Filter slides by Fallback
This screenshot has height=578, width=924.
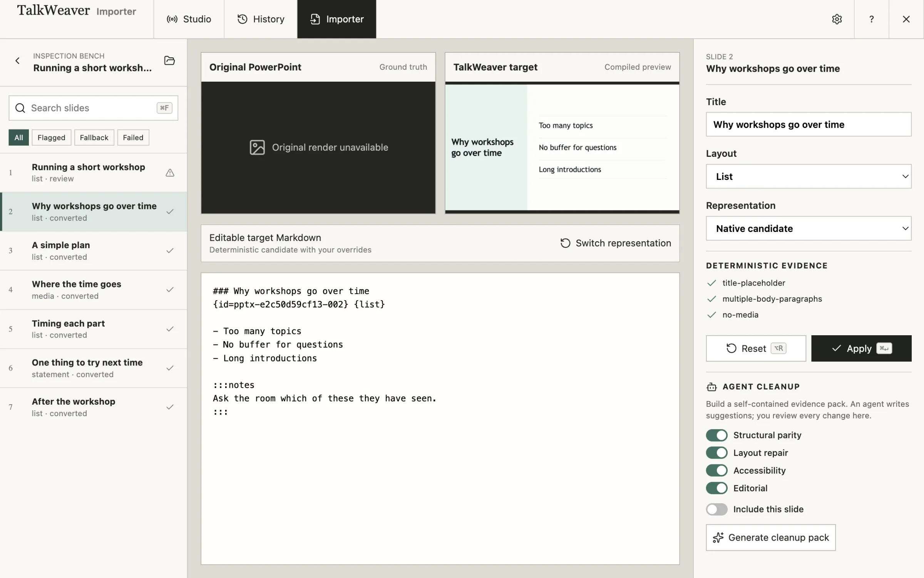point(94,138)
